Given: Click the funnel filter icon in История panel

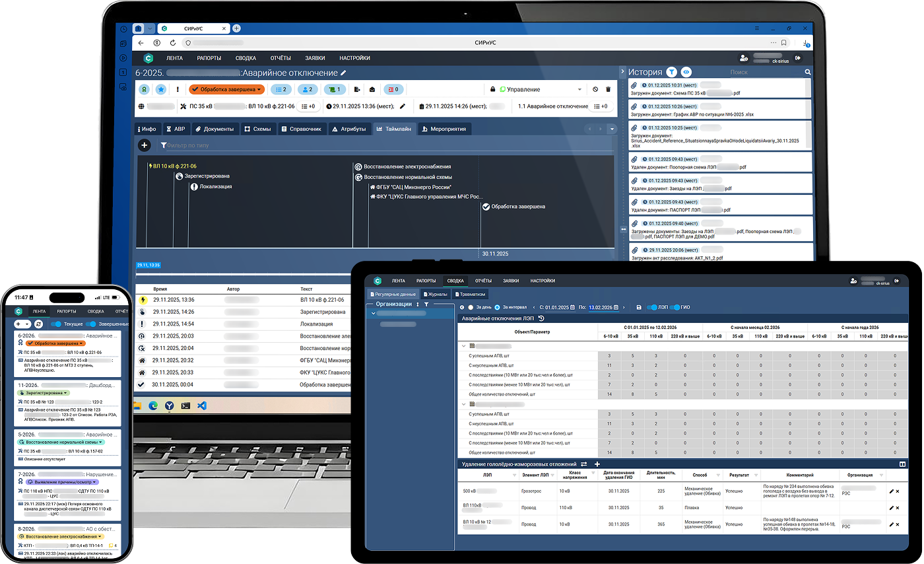Looking at the screenshot, I should 671,72.
